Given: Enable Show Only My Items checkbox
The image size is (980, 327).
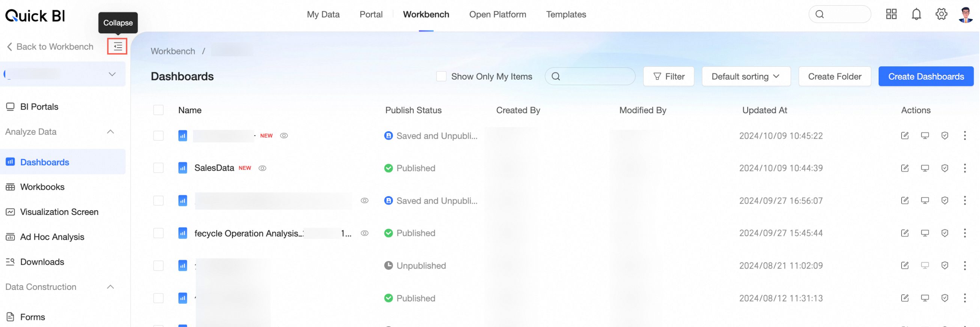Looking at the screenshot, I should click(441, 76).
